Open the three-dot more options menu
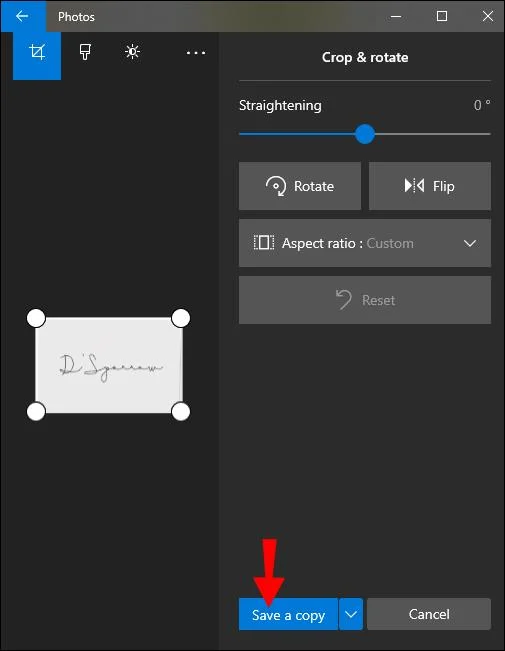The width and height of the screenshot is (505, 651). [196, 53]
